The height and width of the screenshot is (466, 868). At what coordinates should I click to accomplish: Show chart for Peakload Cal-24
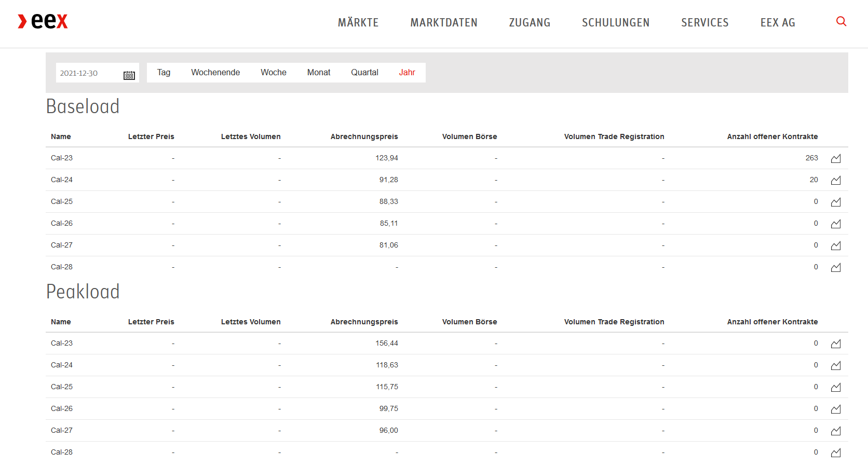point(836,365)
